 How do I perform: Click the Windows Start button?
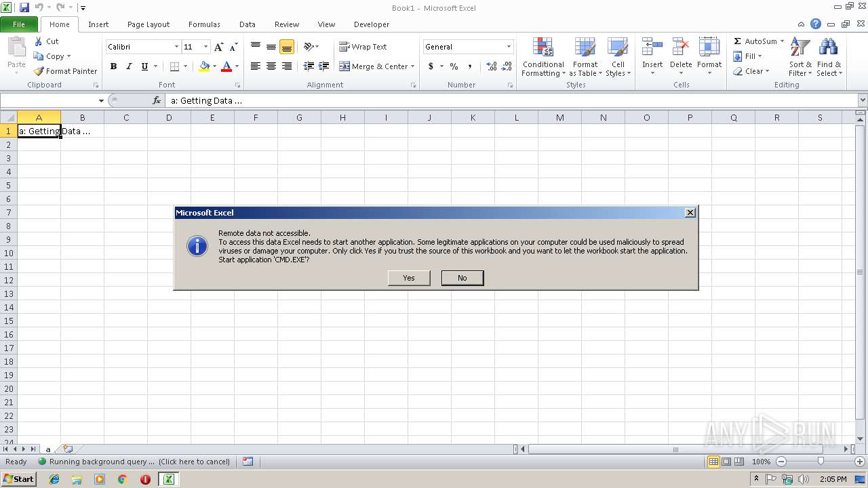click(18, 479)
